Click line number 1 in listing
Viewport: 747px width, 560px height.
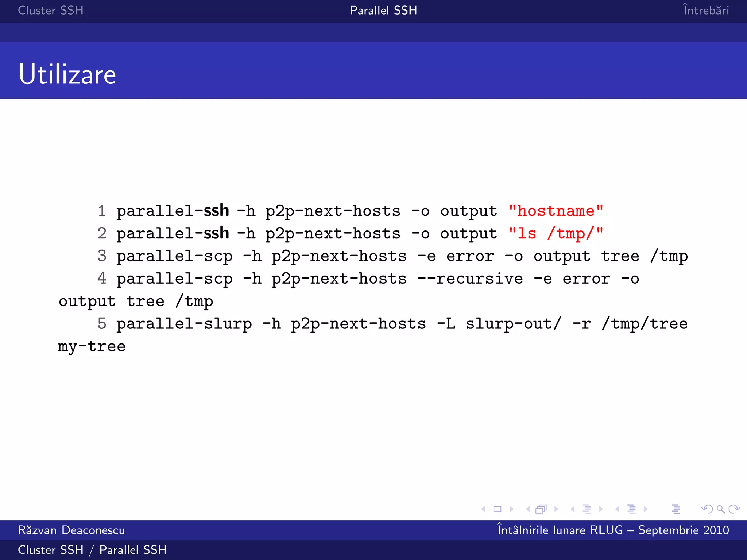pyautogui.click(x=102, y=211)
